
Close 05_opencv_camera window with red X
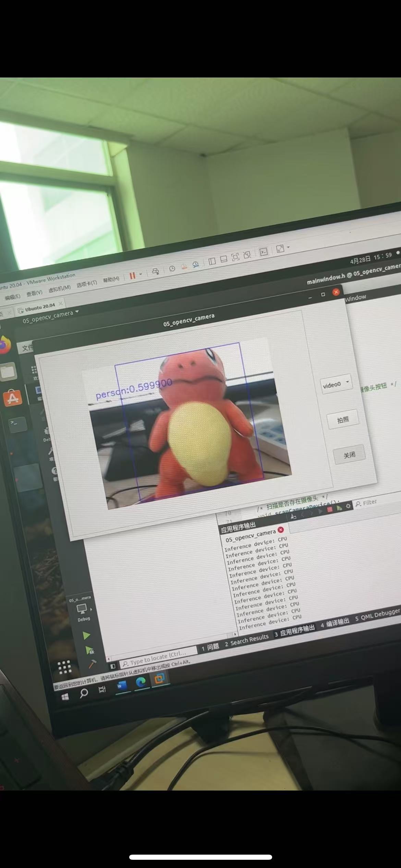pyautogui.click(x=336, y=292)
